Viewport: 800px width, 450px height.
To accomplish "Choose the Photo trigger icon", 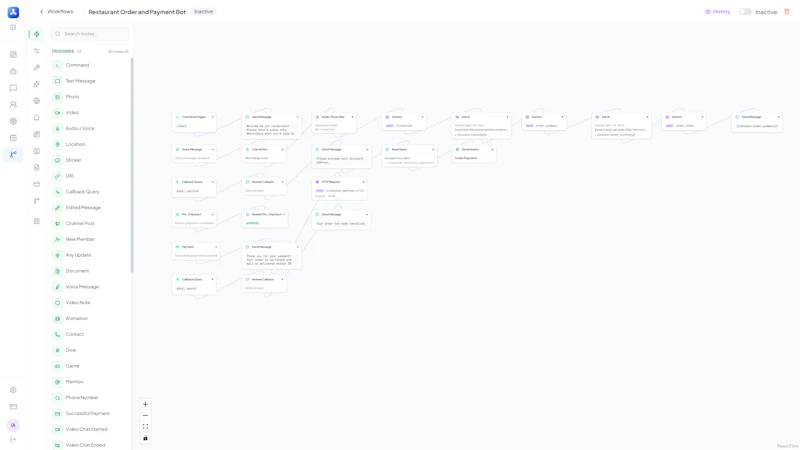I will (x=57, y=97).
